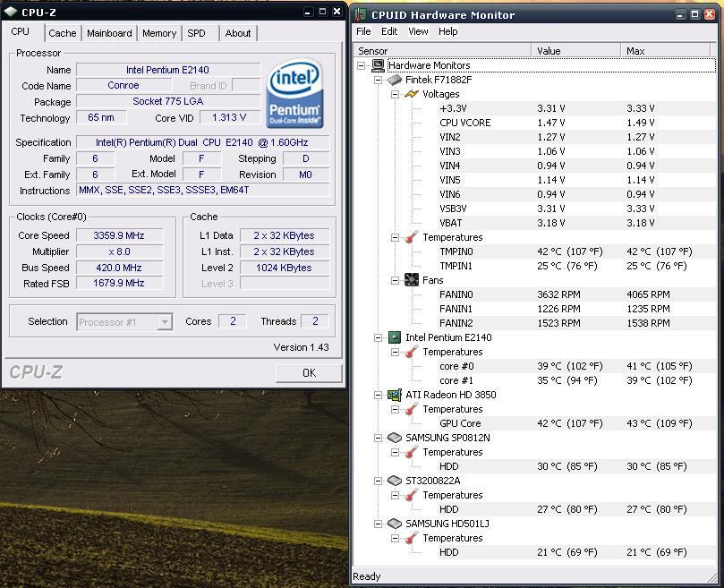
Task: Select the FANIN0 fan row
Action: (577, 294)
